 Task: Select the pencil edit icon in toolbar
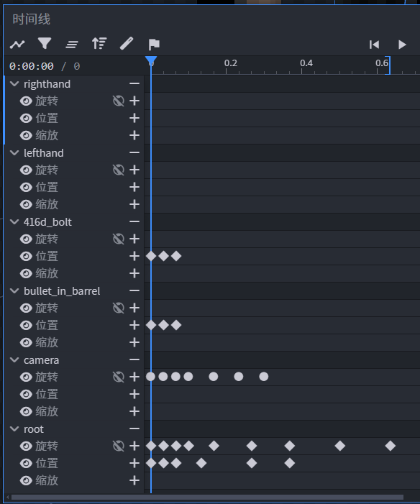click(x=127, y=44)
